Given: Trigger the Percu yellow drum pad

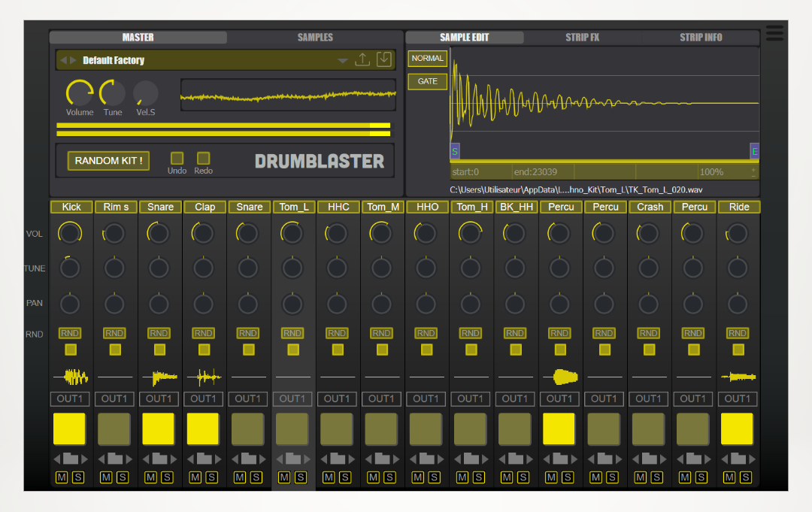Looking at the screenshot, I should coord(559,429).
